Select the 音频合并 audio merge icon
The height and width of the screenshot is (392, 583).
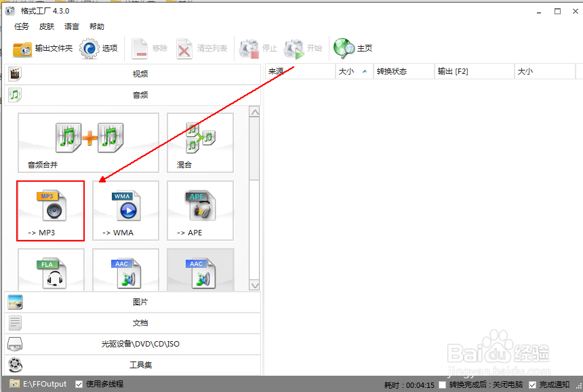coord(87,142)
